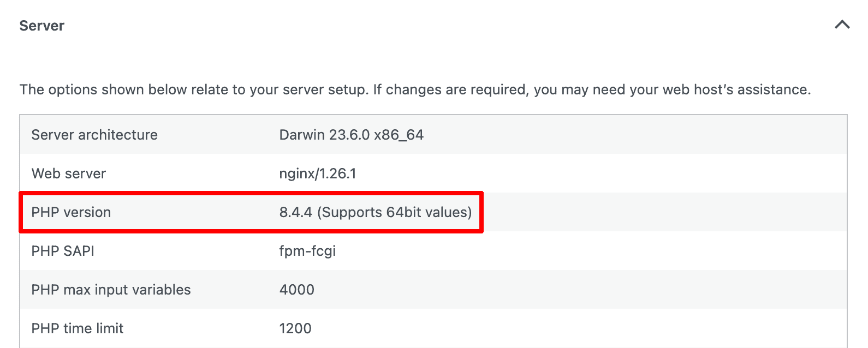Select the PHP SAPI label
The width and height of the screenshot is (868, 348).
click(63, 251)
